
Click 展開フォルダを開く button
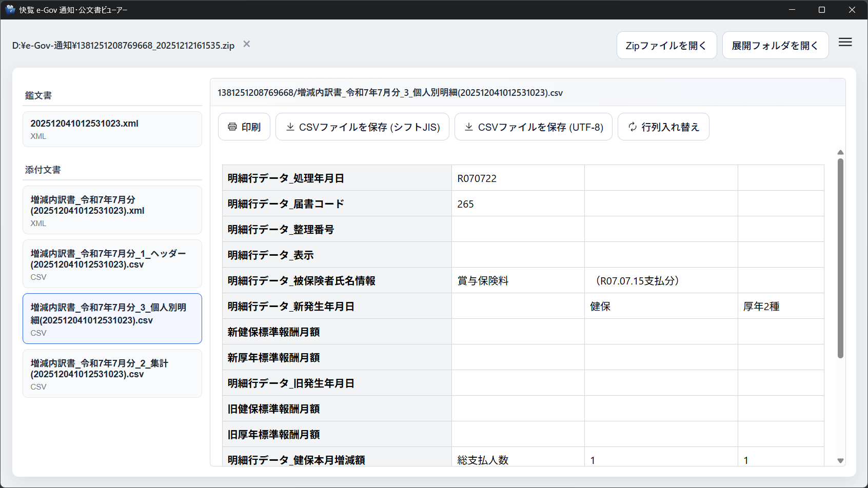(x=775, y=46)
